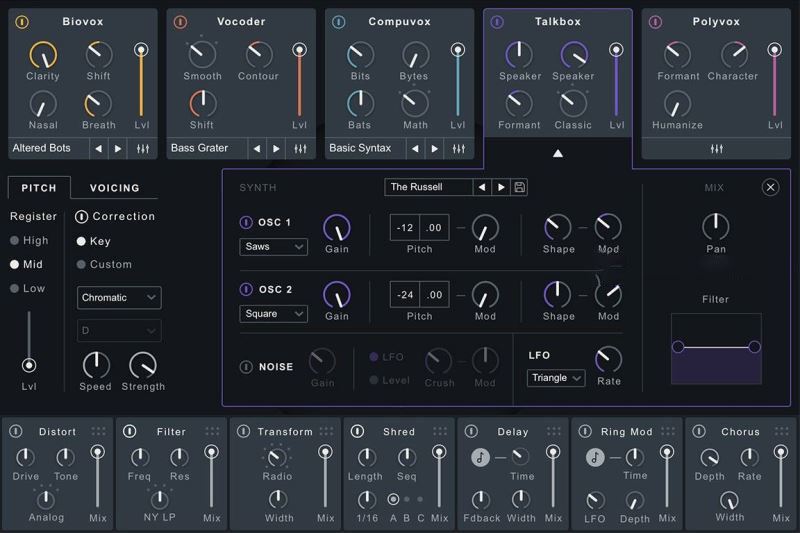This screenshot has height=533, width=800.
Task: Switch to the VOICING tab
Action: tap(115, 188)
